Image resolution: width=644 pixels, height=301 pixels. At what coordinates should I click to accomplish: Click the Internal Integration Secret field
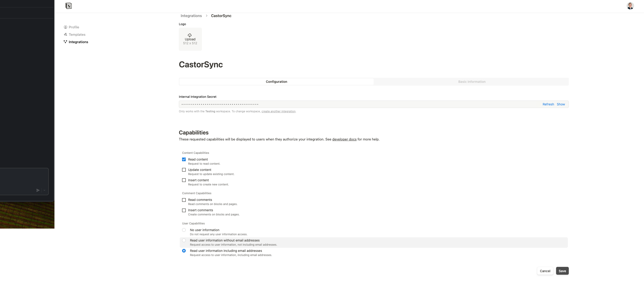tap(350, 104)
